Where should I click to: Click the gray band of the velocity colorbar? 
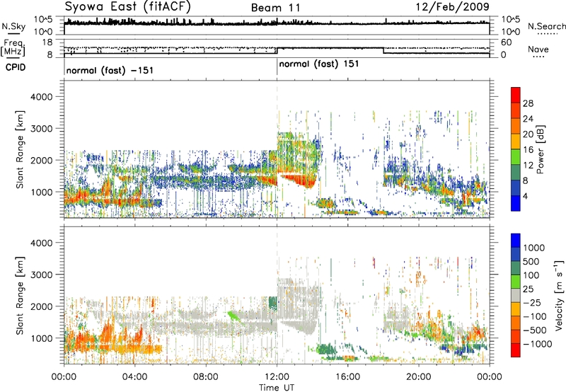(x=516, y=296)
